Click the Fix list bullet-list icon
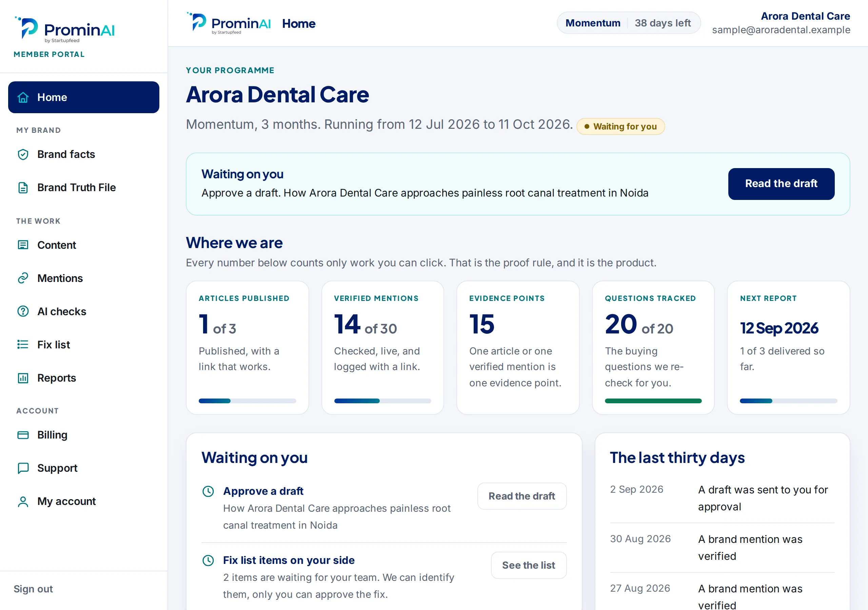 tap(23, 345)
